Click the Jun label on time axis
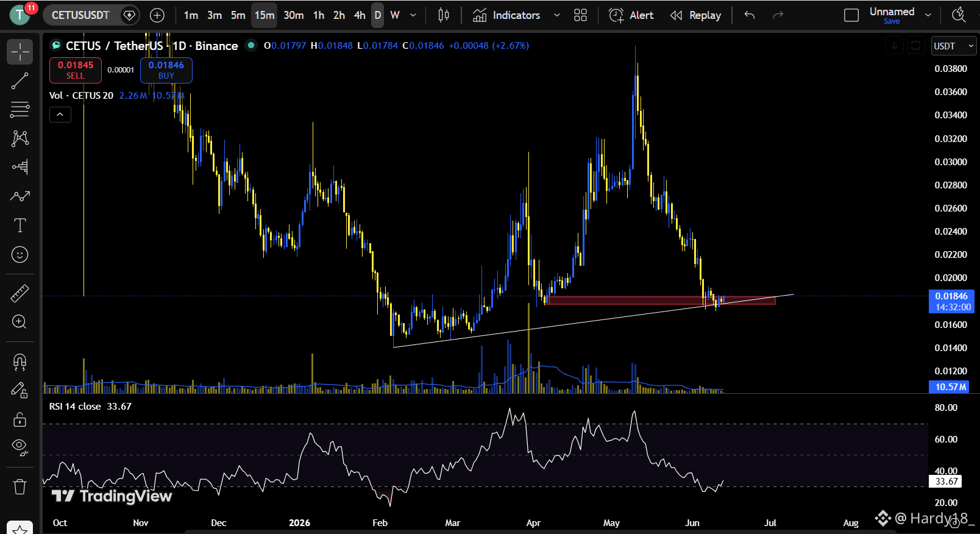This screenshot has height=534, width=980. point(692,523)
